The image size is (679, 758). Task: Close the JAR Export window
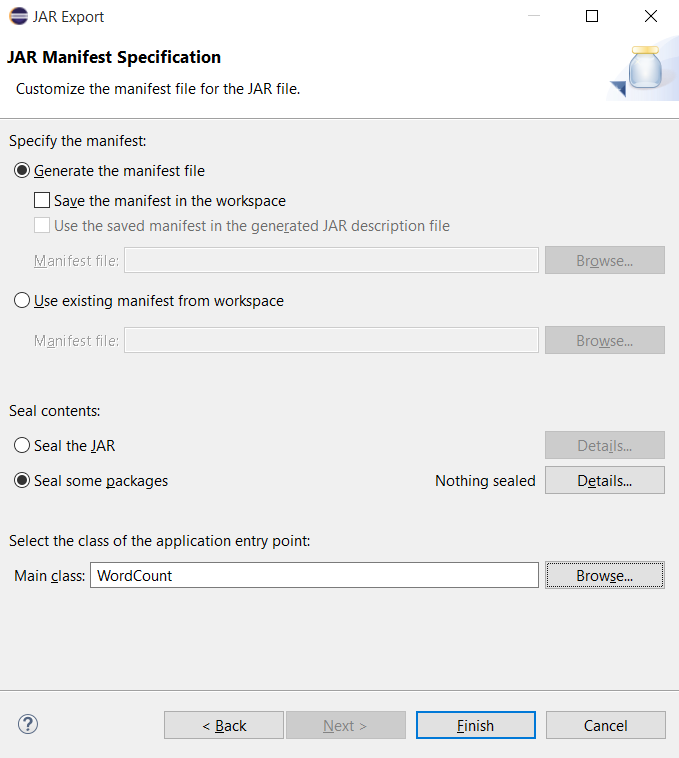pos(651,16)
